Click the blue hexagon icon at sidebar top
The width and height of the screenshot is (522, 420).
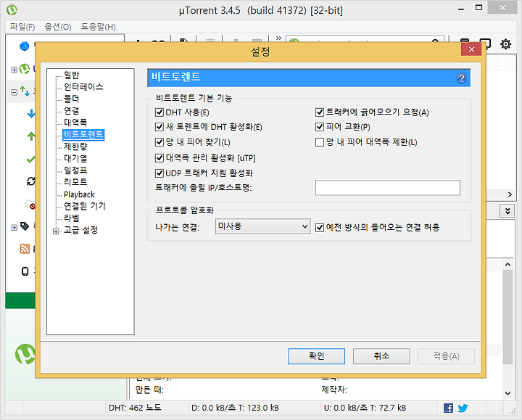point(25,46)
